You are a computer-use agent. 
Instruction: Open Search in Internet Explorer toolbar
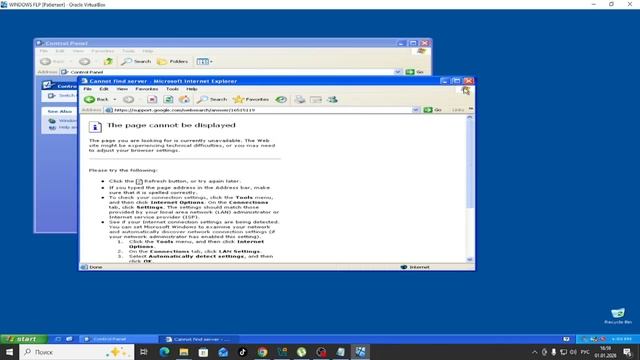[x=212, y=99]
